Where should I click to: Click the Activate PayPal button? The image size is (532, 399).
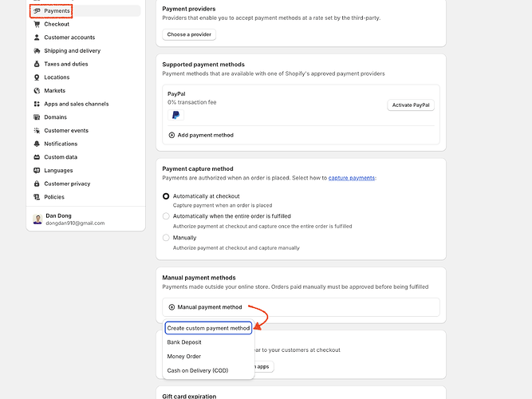(411, 105)
